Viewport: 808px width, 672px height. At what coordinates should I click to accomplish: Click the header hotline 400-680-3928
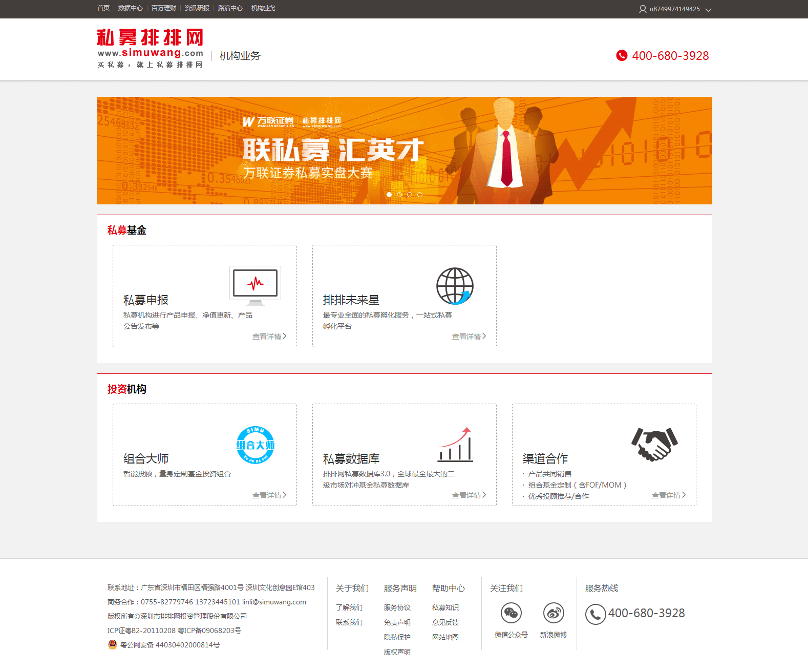point(670,56)
